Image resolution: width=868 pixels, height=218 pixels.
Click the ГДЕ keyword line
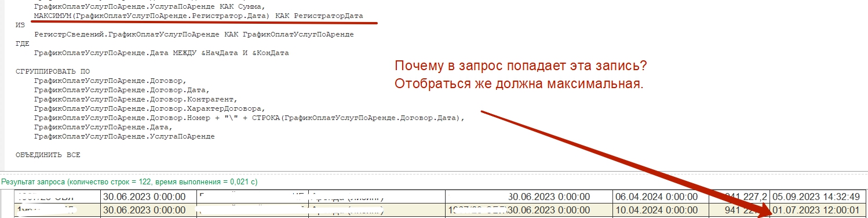(x=22, y=43)
